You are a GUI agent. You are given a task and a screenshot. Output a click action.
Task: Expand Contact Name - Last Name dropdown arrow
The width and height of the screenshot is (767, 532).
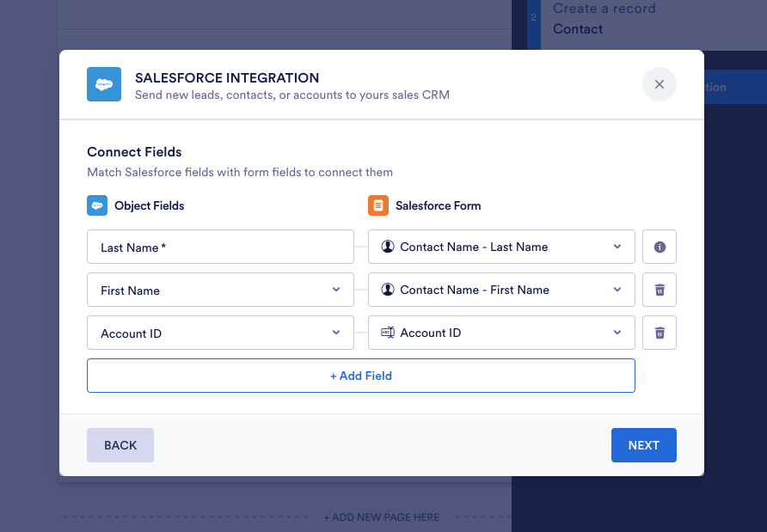617,247
